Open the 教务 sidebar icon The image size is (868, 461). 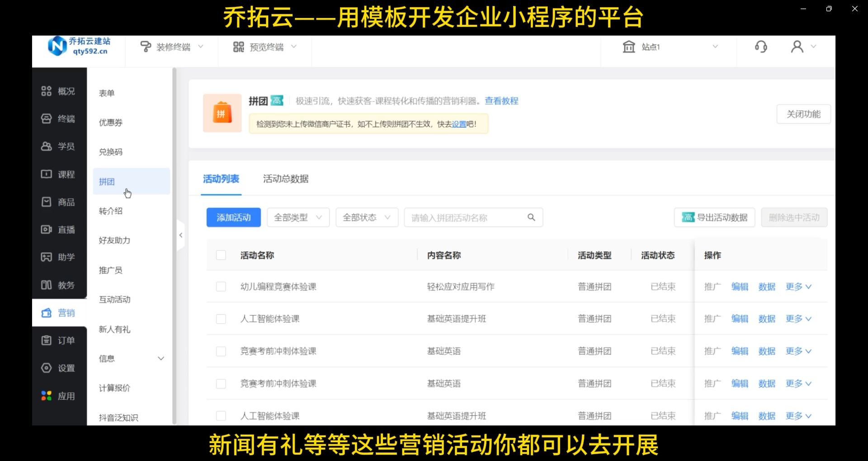coord(46,285)
